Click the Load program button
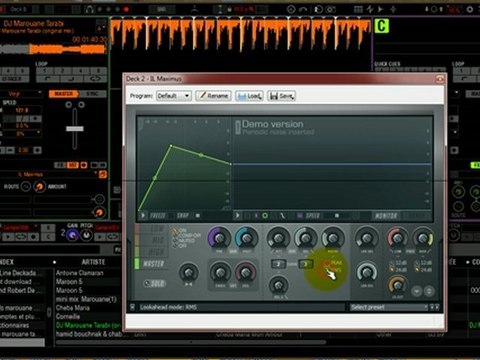 pyautogui.click(x=249, y=96)
